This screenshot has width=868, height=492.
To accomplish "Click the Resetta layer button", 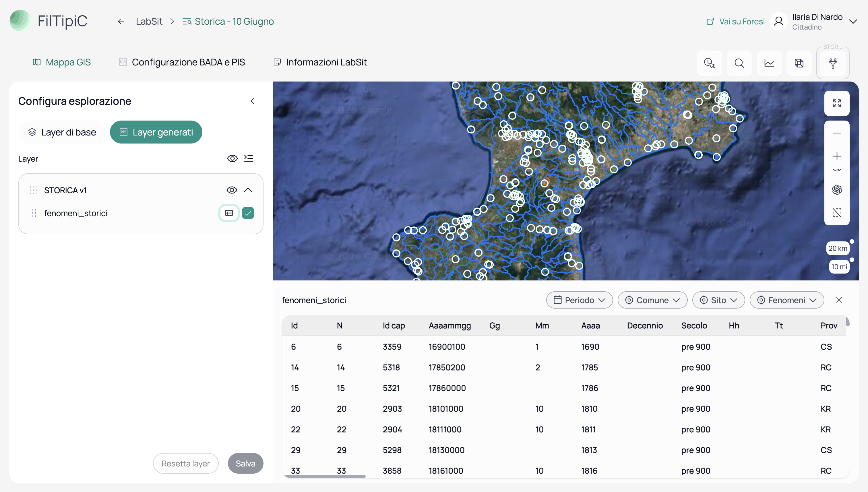I will click(185, 463).
